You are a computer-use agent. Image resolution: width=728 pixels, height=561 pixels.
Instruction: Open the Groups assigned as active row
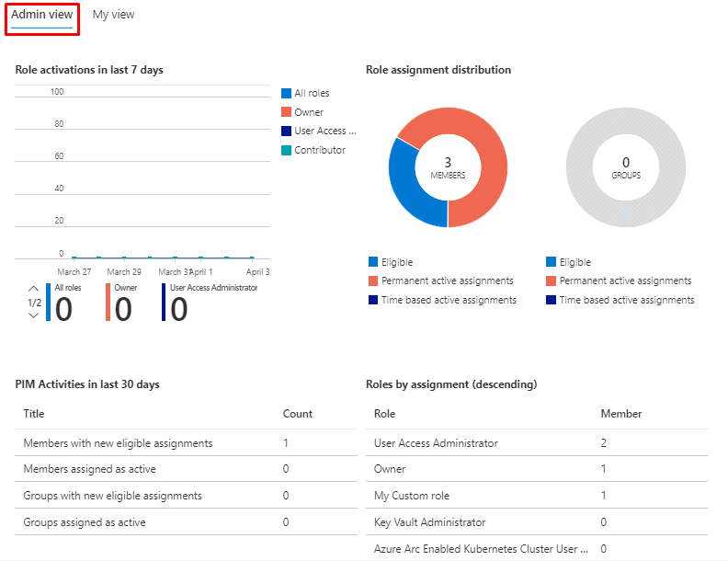click(85, 522)
